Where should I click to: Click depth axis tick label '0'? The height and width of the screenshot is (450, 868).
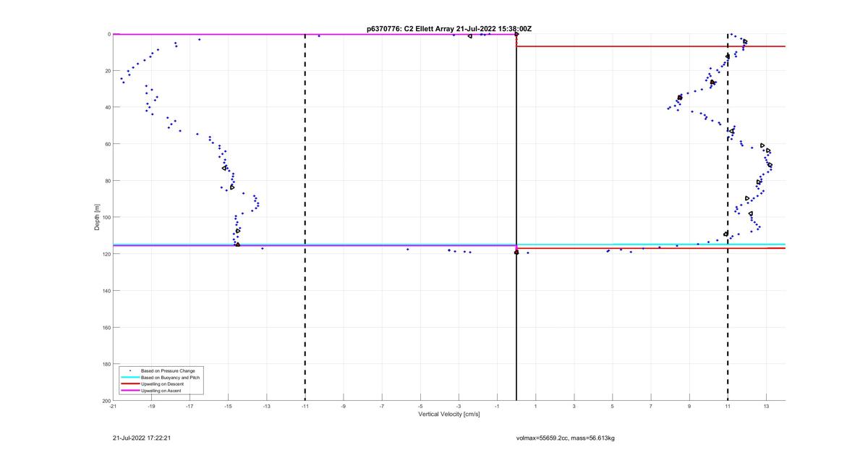coord(109,34)
